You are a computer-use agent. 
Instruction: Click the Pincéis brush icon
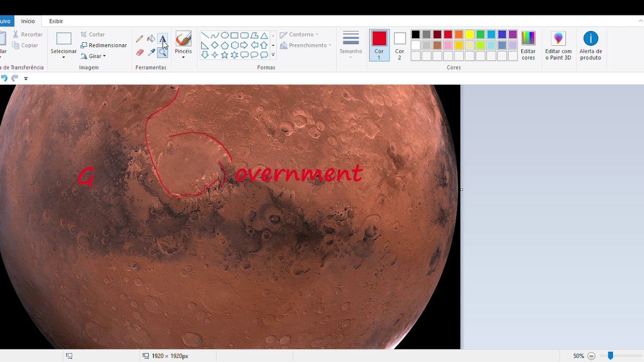(x=183, y=39)
